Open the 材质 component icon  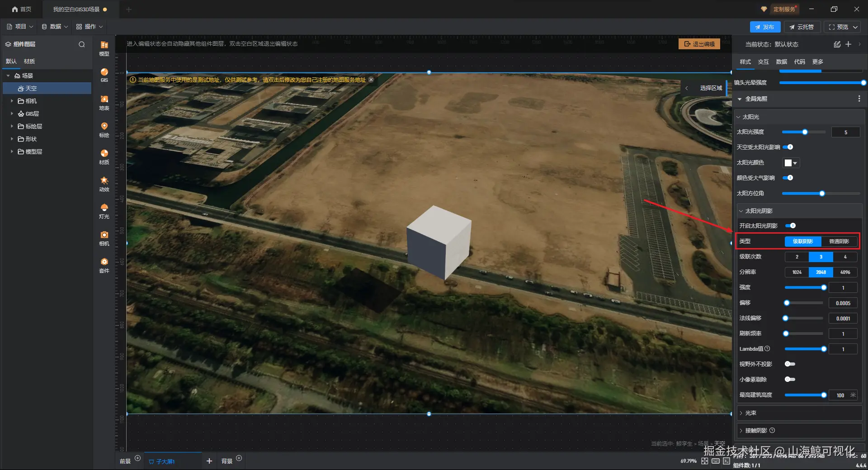coord(104,156)
